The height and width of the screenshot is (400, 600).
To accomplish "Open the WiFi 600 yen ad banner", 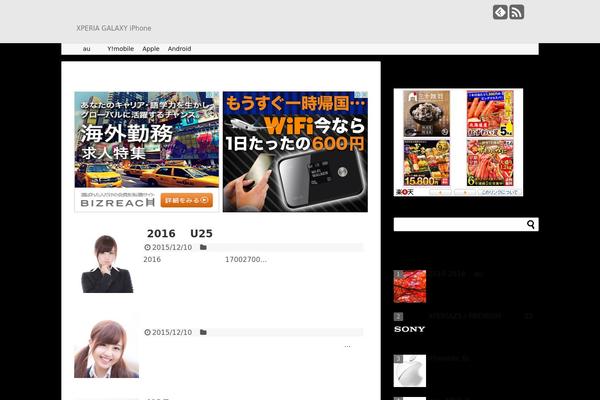I will pos(295,152).
